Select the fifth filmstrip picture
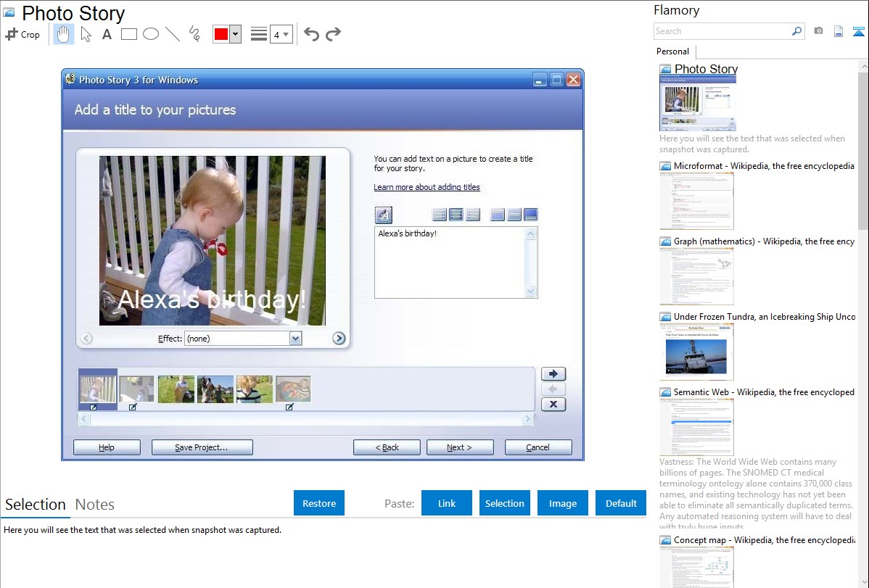 (x=255, y=389)
